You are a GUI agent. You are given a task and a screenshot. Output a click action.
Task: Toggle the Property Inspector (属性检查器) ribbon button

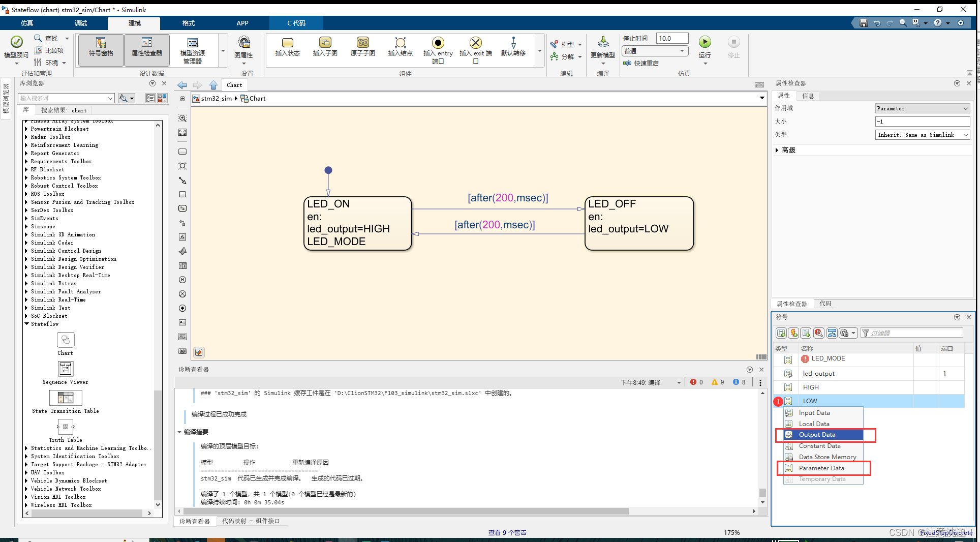click(146, 49)
